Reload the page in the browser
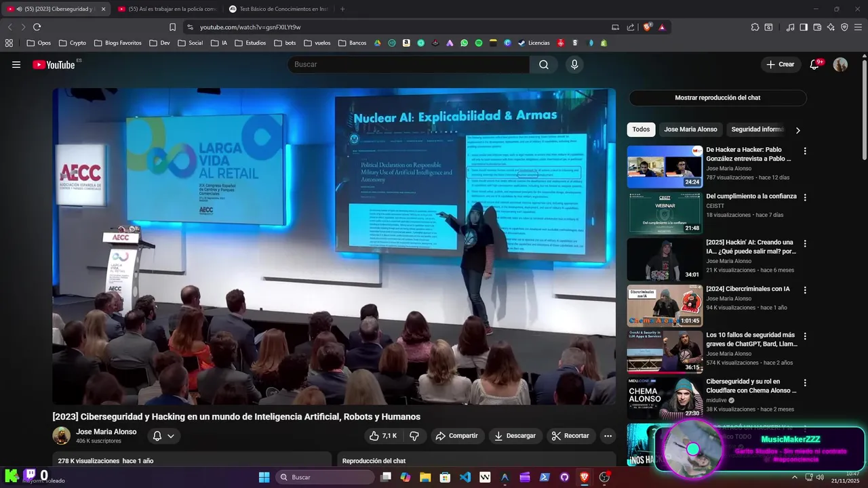This screenshot has width=868, height=488. coord(37,27)
